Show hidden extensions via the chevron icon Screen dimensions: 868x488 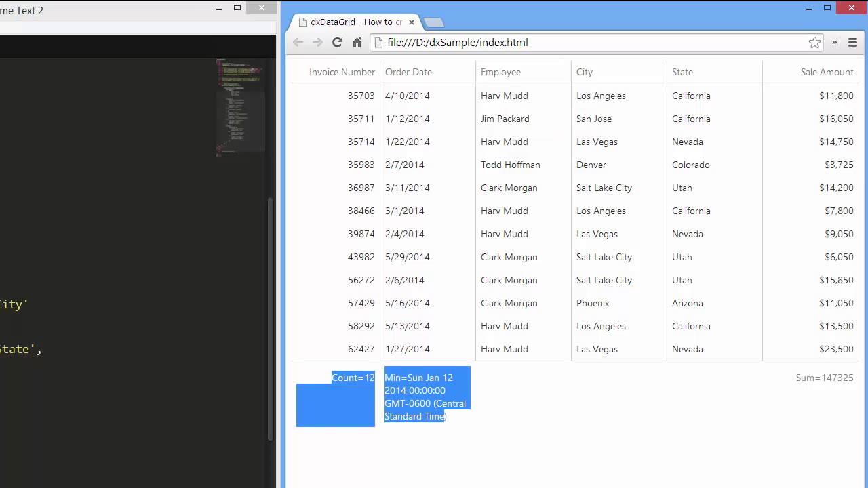[x=835, y=42]
